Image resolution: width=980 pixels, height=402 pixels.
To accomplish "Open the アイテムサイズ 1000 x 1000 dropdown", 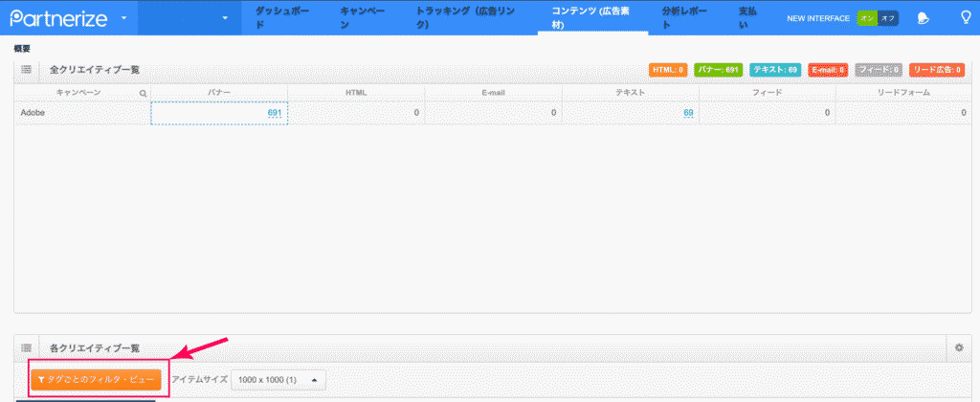I will tap(278, 380).
